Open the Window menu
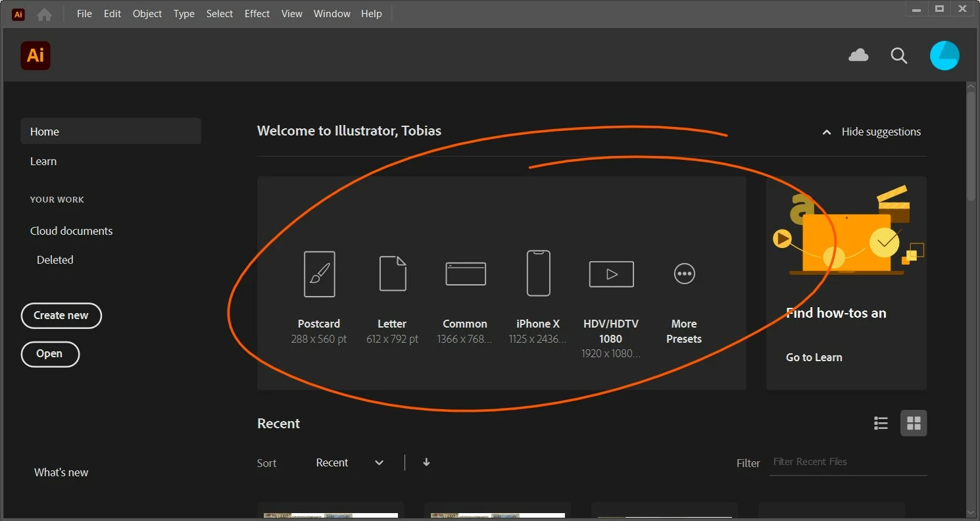Viewport: 980px width, 521px height. (332, 14)
